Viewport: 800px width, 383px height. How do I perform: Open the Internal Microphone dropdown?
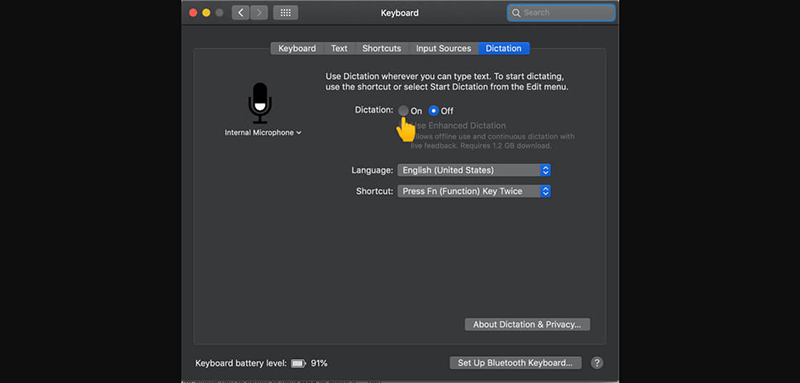click(x=263, y=133)
